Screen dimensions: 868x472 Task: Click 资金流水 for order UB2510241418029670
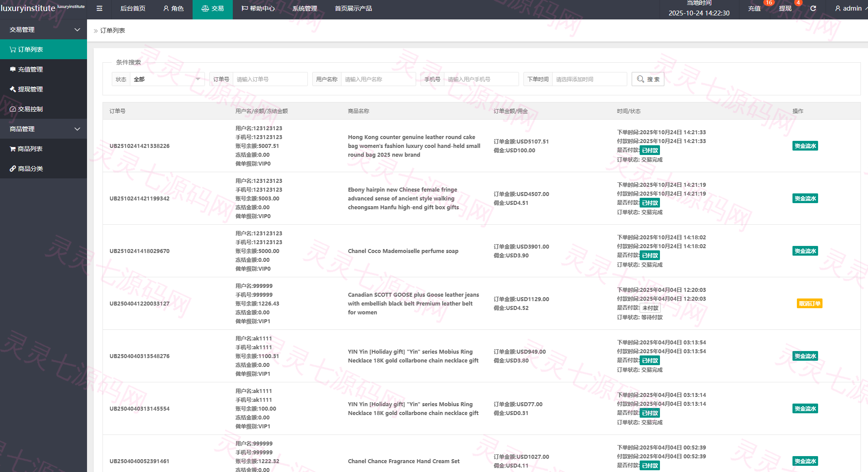pos(805,251)
